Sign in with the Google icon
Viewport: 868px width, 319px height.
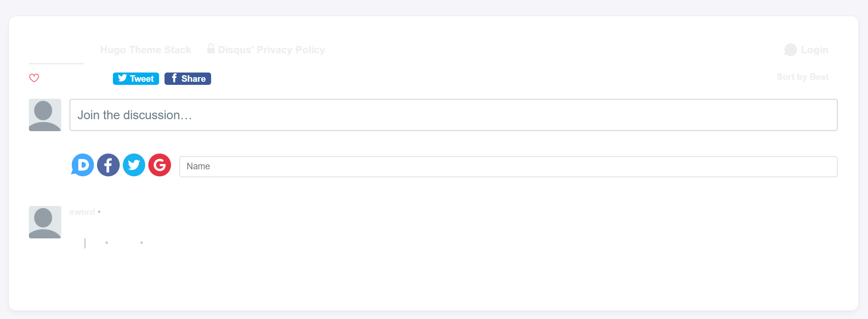pyautogui.click(x=159, y=165)
